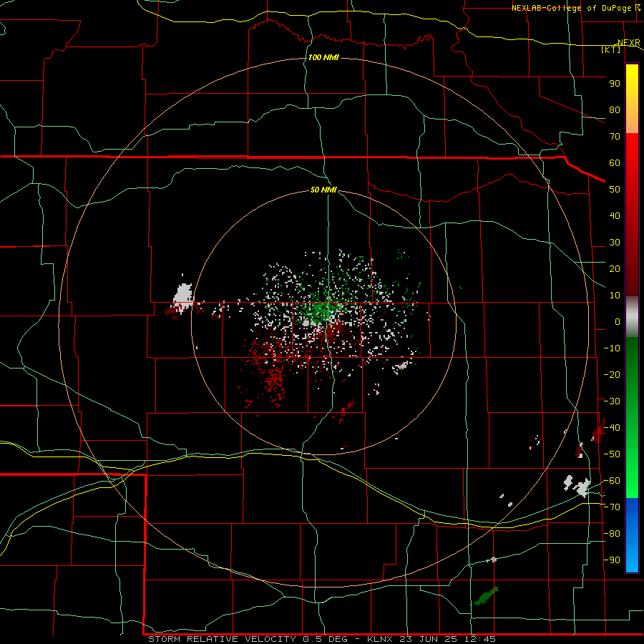The height and width of the screenshot is (644, 644).
Task: Click the -90 scale value
Action: (612, 560)
